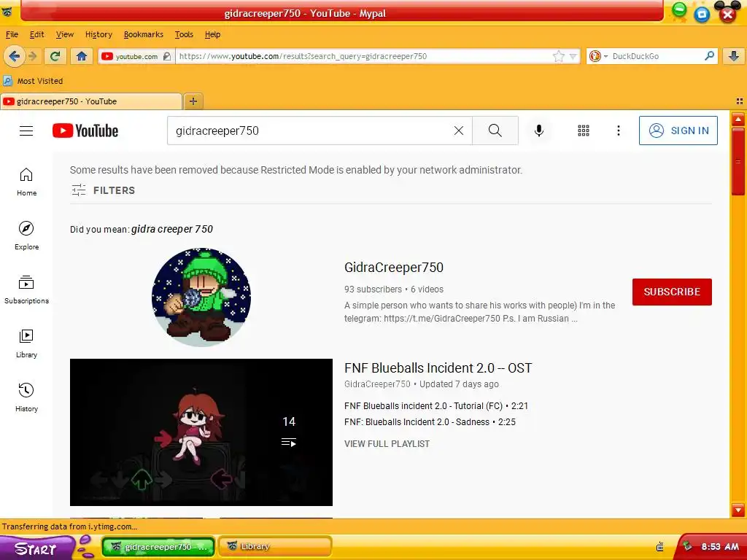Screen dimensions: 747x560
Task: Open a new tab with plus button
Action: click(x=193, y=101)
